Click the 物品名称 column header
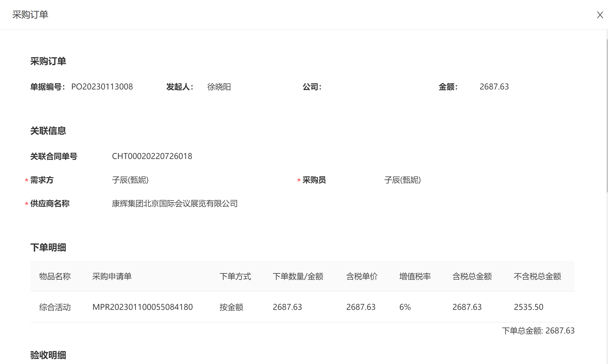This screenshot has width=608, height=364. (55, 277)
